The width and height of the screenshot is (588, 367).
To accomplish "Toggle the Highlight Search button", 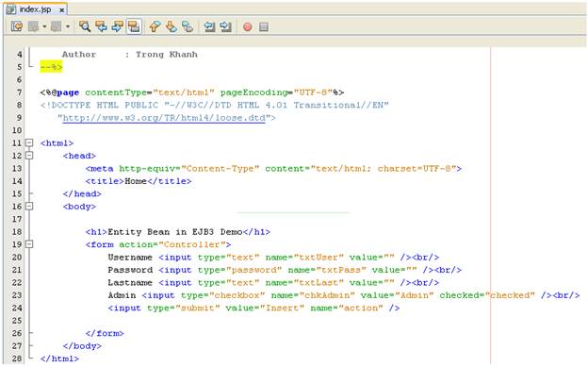I will [x=134, y=26].
